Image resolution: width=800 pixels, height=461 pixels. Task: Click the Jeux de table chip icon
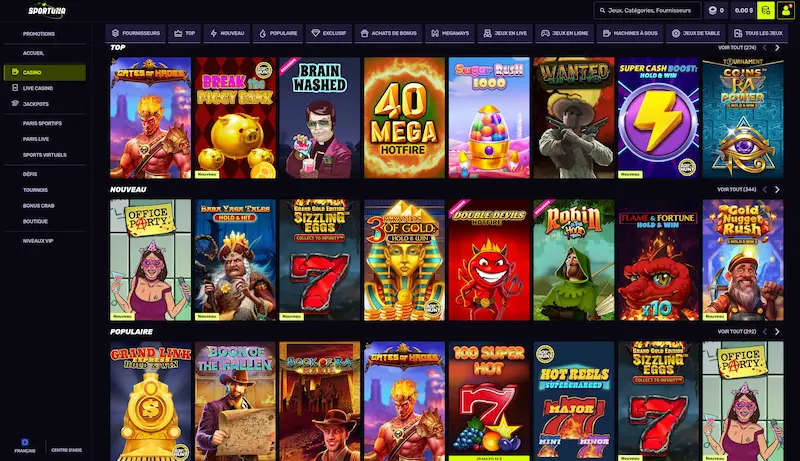(676, 33)
